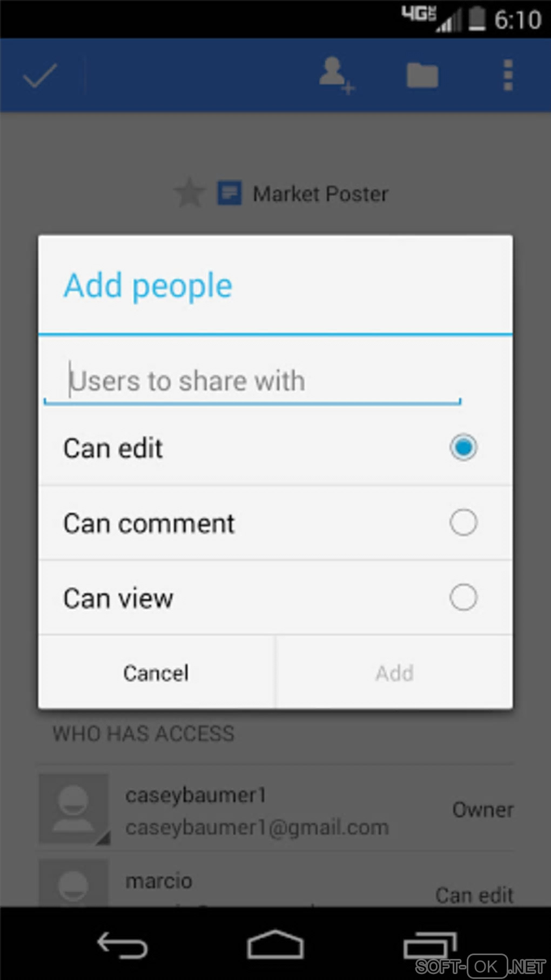Viewport: 551px width, 980px height.
Task: Tap the battery status icon
Action: [x=476, y=18]
